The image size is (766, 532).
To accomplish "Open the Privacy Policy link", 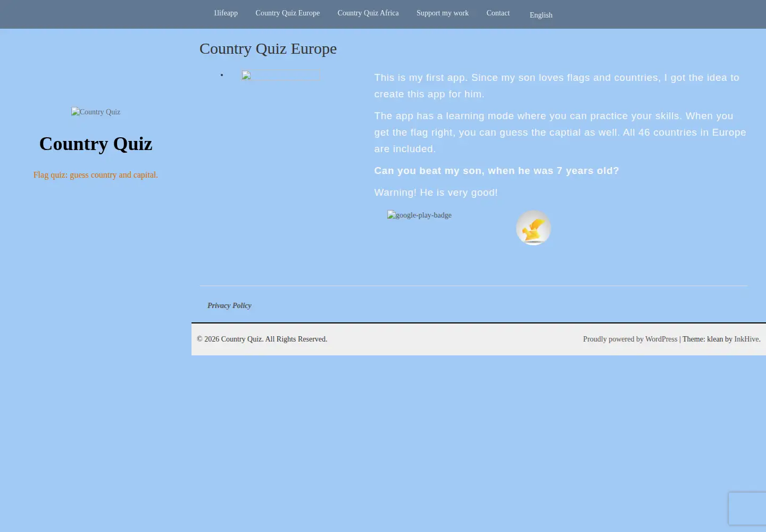I will [x=229, y=305].
